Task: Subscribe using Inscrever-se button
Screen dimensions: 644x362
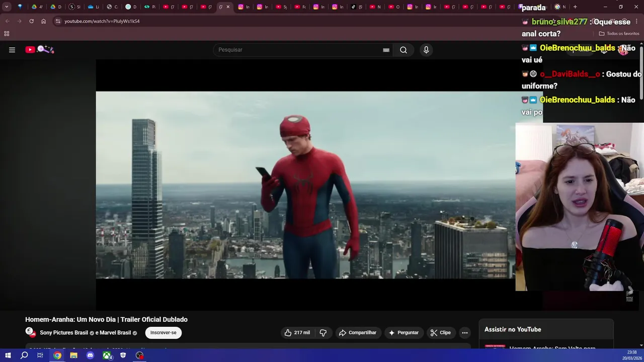Action: [163, 332]
